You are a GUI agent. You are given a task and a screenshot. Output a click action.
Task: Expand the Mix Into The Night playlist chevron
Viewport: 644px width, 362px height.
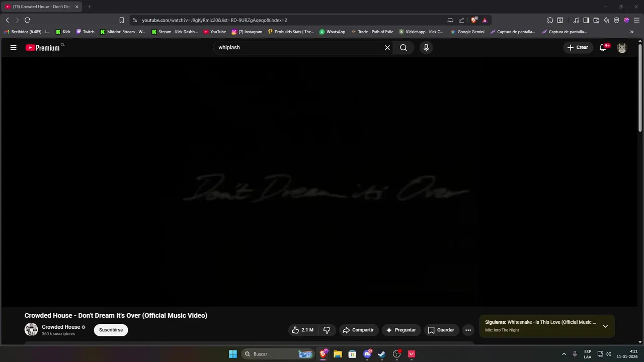605,326
